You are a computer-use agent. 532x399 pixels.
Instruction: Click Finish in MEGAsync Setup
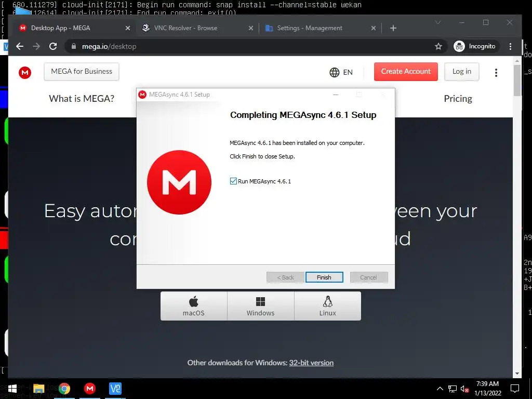pyautogui.click(x=324, y=277)
